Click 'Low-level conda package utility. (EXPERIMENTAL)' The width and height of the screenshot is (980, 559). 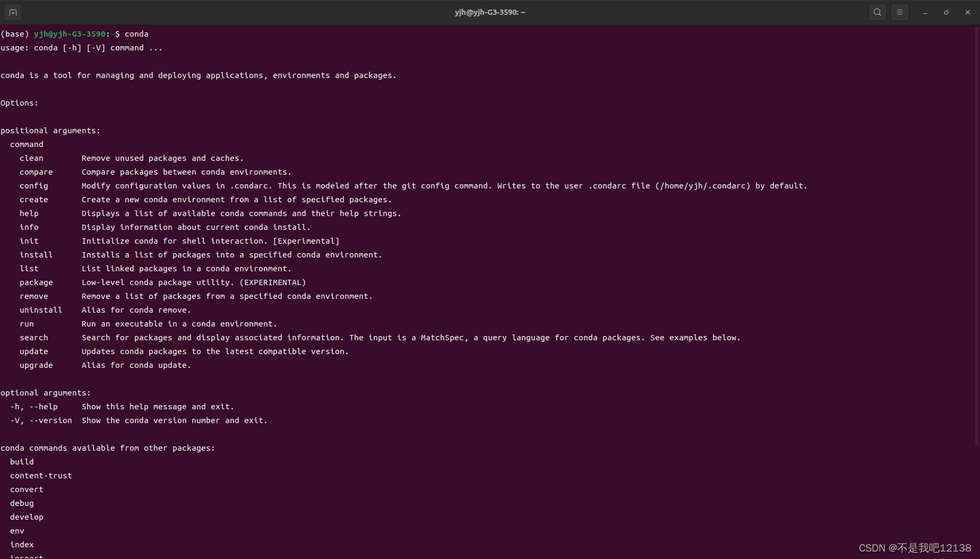[194, 282]
